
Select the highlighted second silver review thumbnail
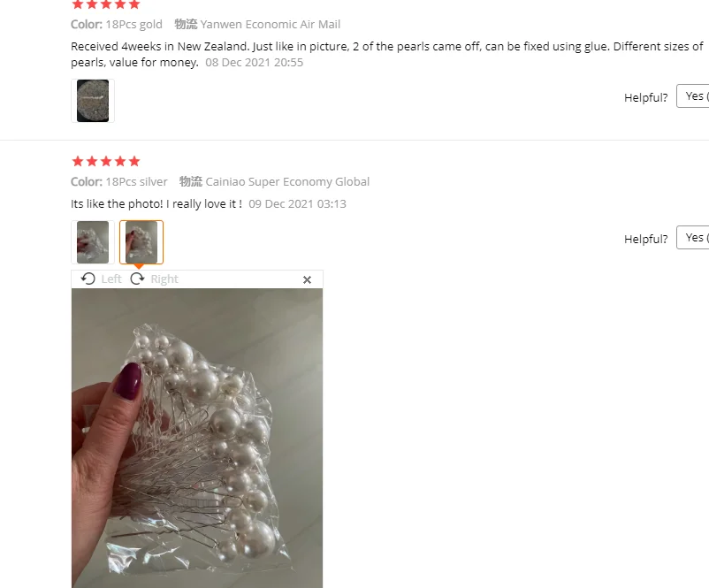pyautogui.click(x=141, y=242)
